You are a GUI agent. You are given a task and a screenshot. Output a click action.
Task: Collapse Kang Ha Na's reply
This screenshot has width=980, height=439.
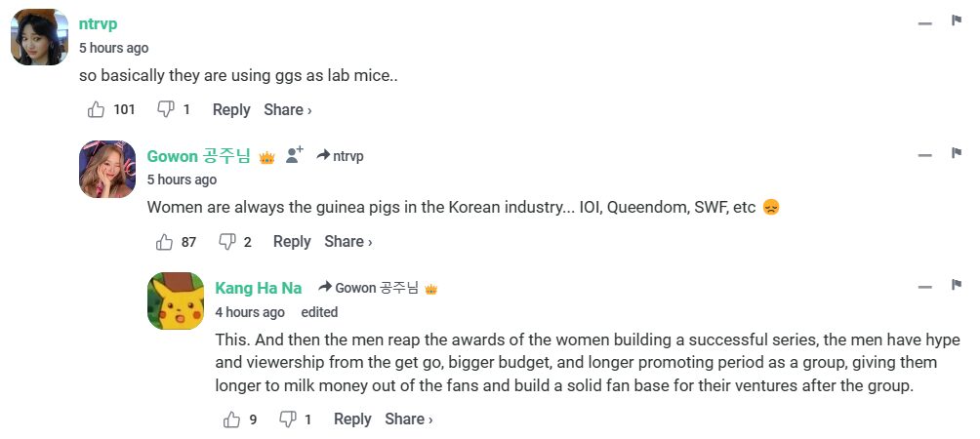tap(924, 287)
